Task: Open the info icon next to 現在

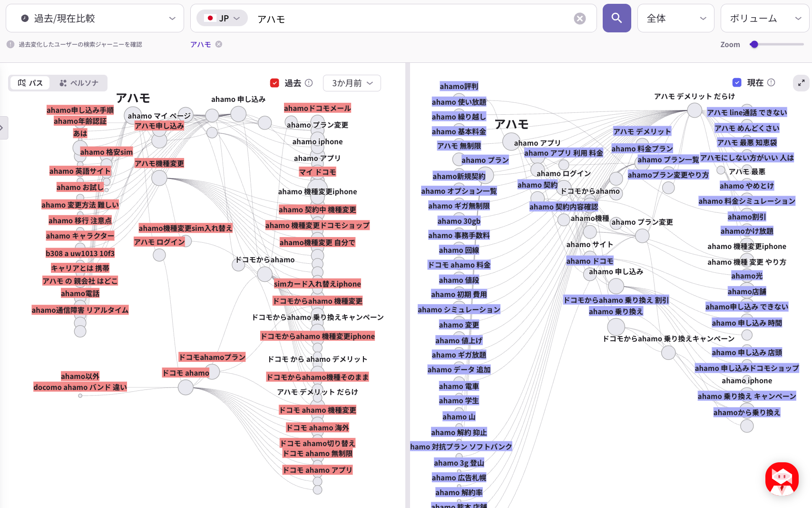Action: [771, 82]
